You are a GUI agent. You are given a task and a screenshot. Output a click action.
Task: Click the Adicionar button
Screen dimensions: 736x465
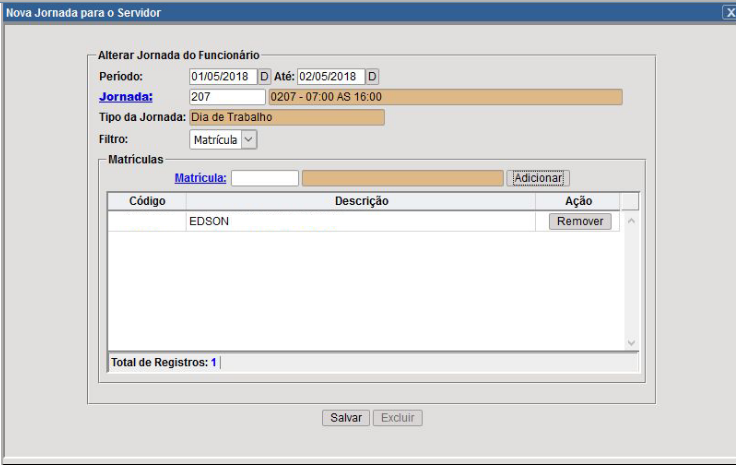[538, 178]
